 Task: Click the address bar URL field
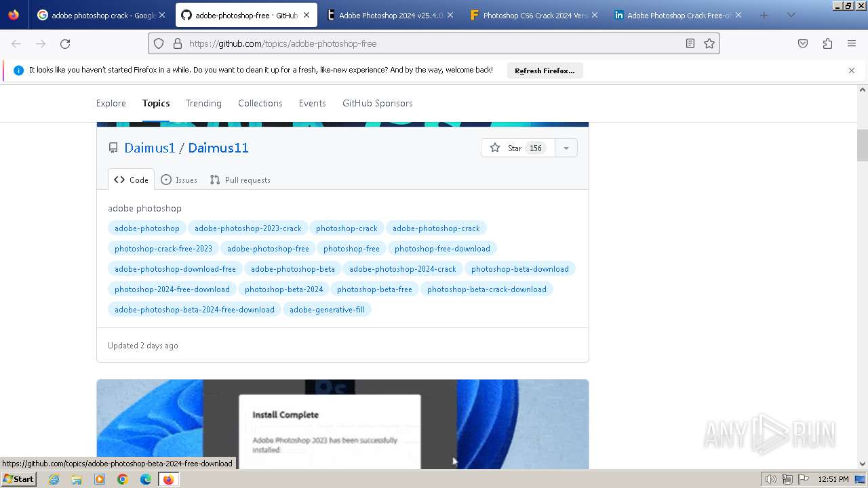(434, 43)
